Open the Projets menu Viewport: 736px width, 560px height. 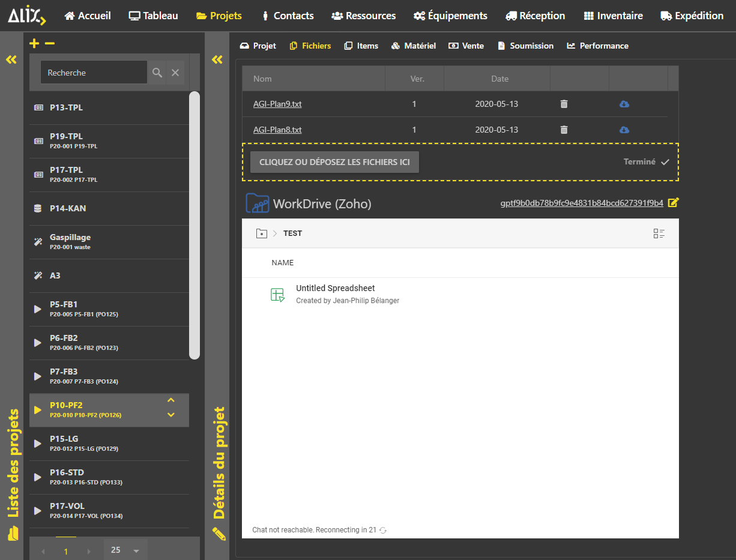[x=219, y=16]
